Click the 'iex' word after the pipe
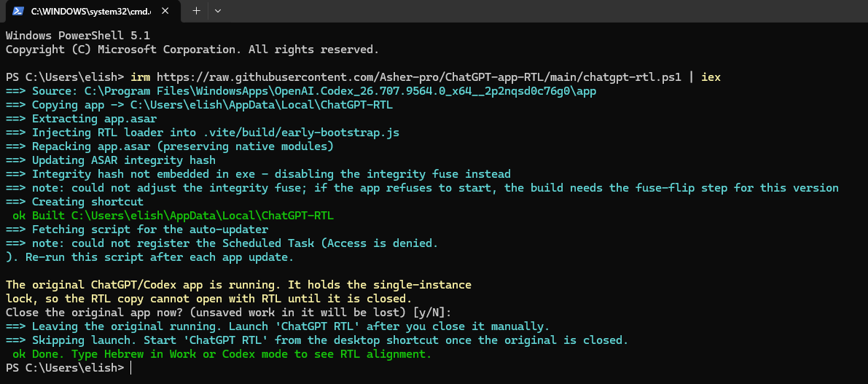 [711, 77]
